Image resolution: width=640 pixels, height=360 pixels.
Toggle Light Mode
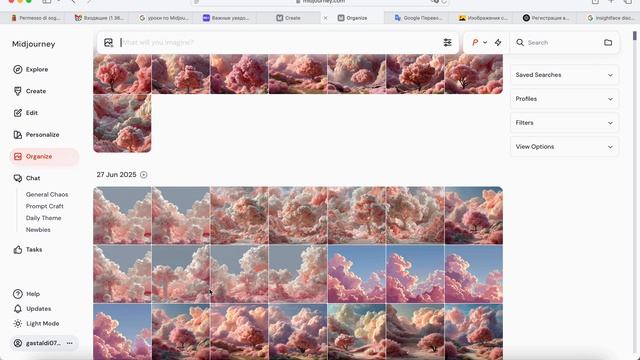pos(37,323)
